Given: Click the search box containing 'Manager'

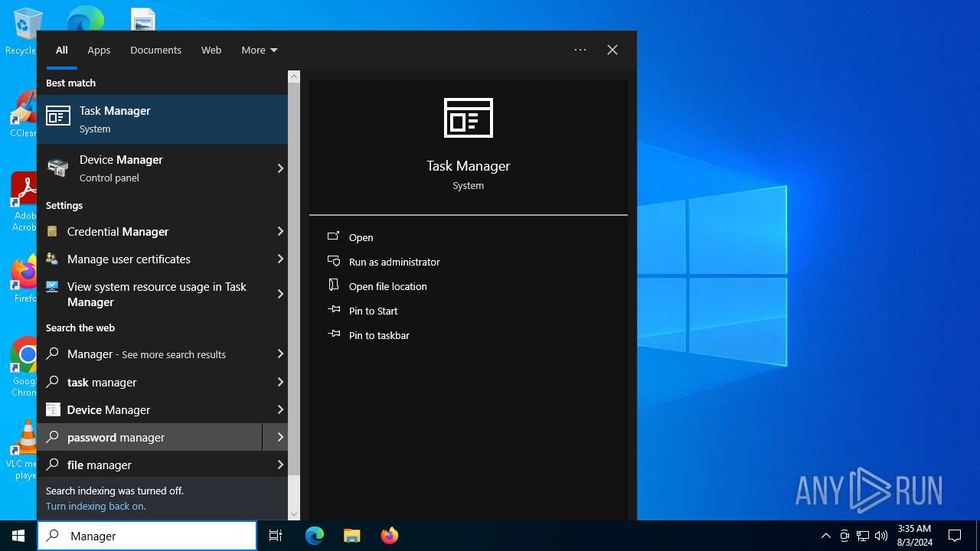Looking at the screenshot, I should tap(147, 536).
